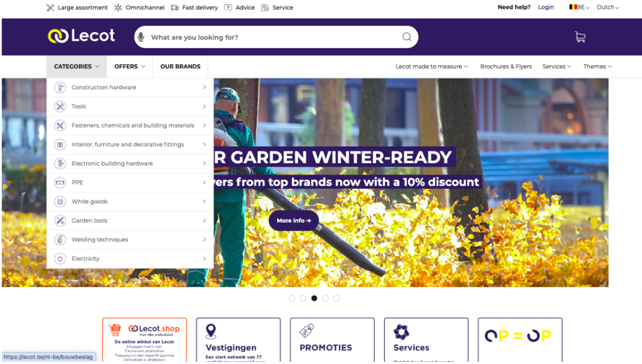
Task: Select the last carousel slide dot
Action: pyautogui.click(x=336, y=298)
